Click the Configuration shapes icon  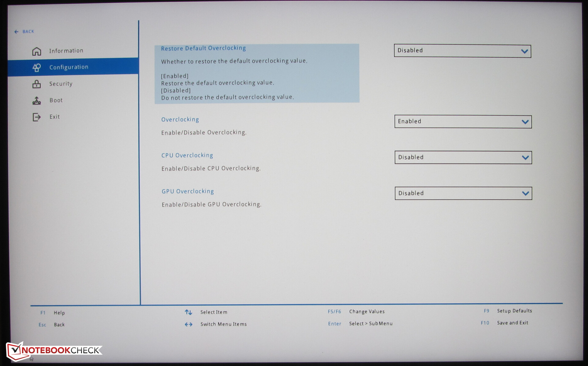click(x=36, y=67)
